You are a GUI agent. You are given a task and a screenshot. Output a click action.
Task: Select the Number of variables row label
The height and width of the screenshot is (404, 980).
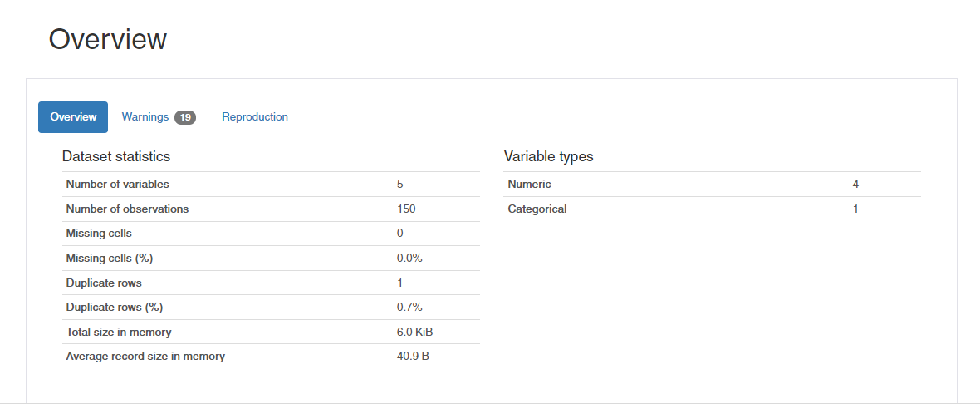click(x=117, y=185)
